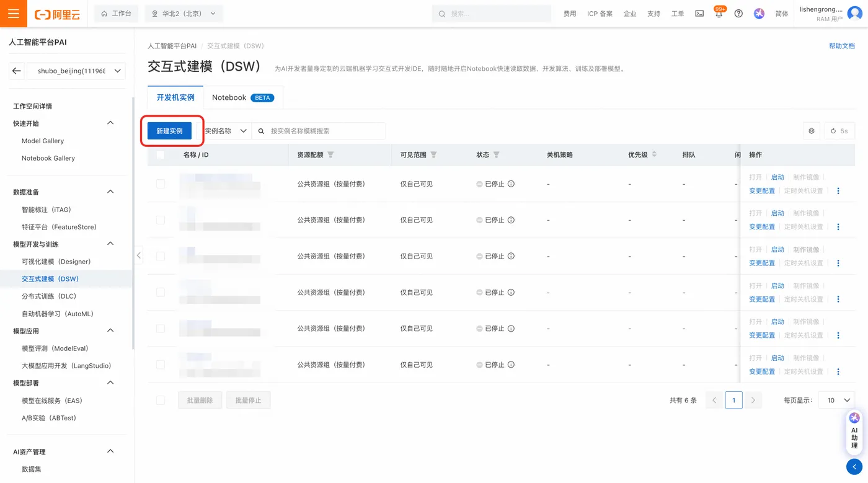The image size is (868, 483).
Task: Collapse the 数据准备 section
Action: click(x=110, y=192)
